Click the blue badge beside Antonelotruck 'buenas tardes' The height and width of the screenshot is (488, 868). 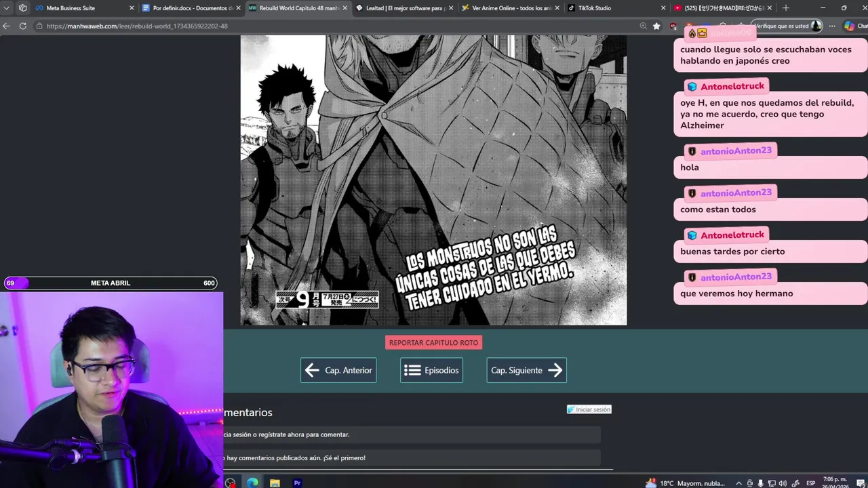[692, 235]
